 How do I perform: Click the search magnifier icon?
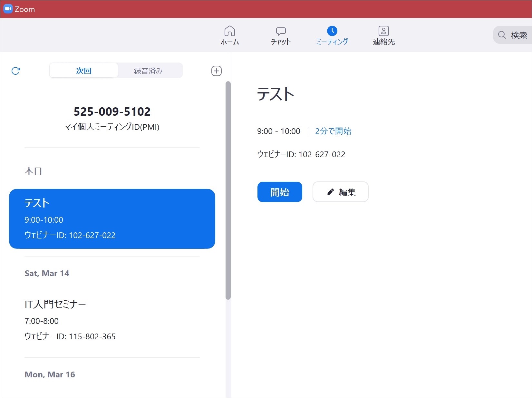pyautogui.click(x=502, y=35)
